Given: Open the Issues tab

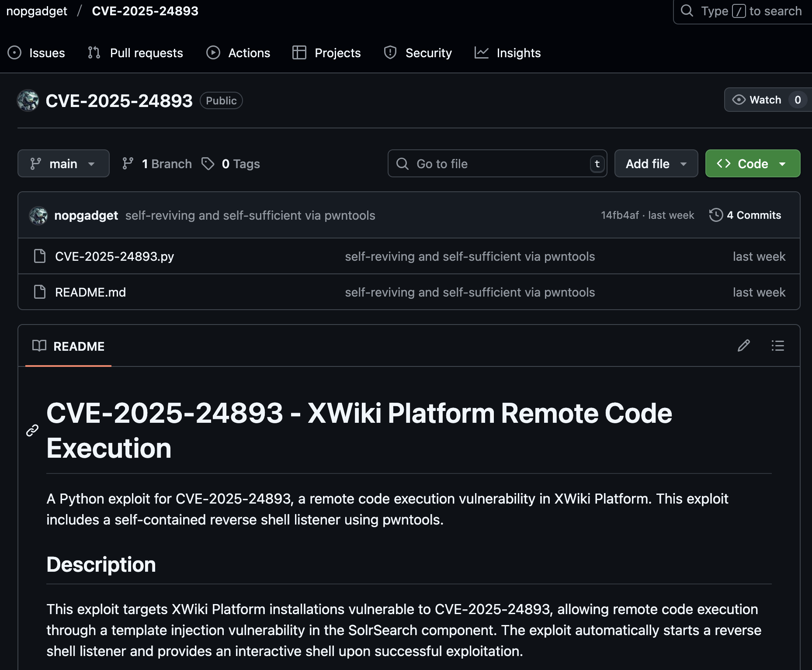Looking at the screenshot, I should 36,53.
